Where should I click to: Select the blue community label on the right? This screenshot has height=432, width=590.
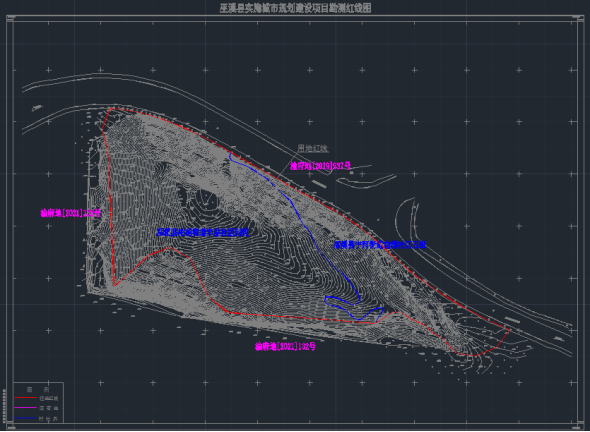(x=380, y=245)
